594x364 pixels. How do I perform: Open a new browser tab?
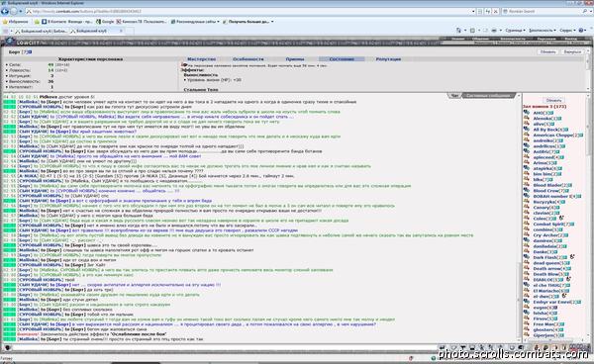130,31
